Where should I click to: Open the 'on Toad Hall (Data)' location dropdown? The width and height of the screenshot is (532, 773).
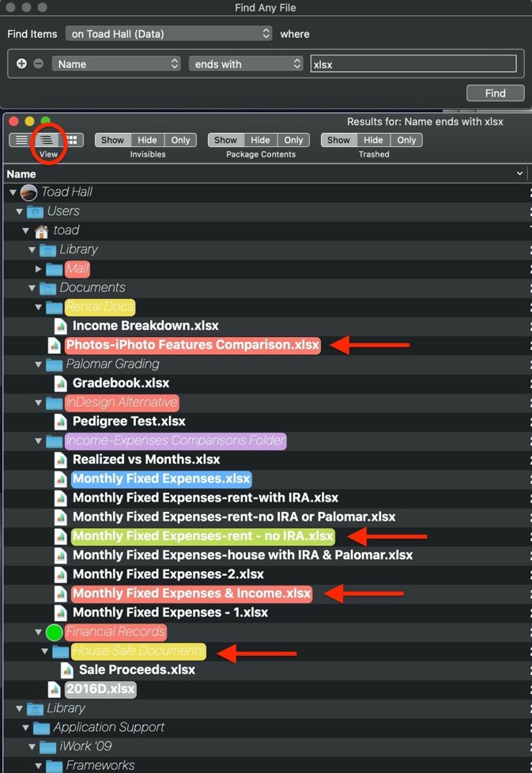(x=168, y=33)
